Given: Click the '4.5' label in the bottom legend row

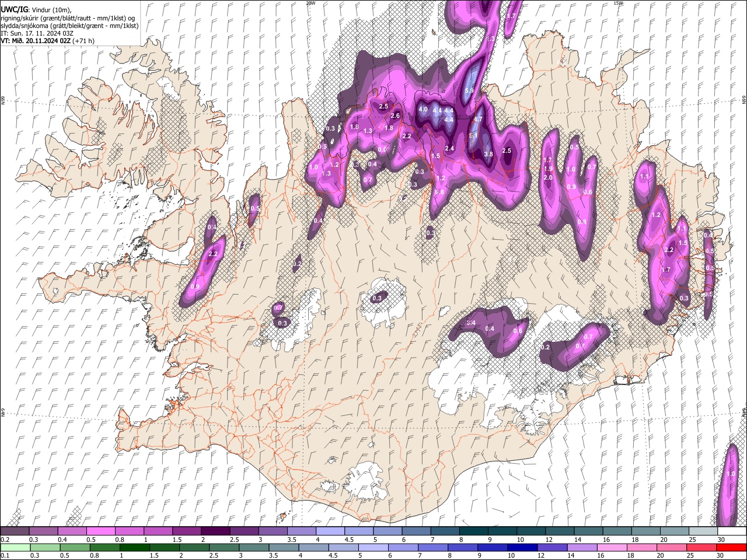Looking at the screenshot, I should (333, 556).
